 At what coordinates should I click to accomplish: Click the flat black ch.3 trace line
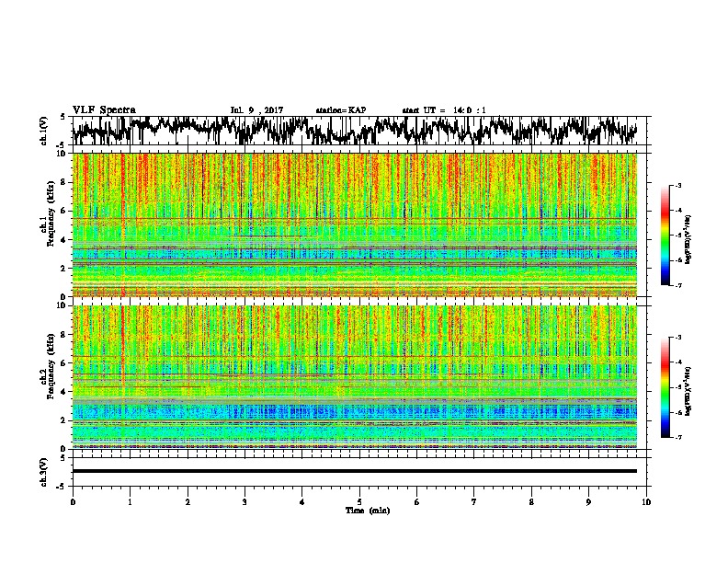click(x=354, y=471)
